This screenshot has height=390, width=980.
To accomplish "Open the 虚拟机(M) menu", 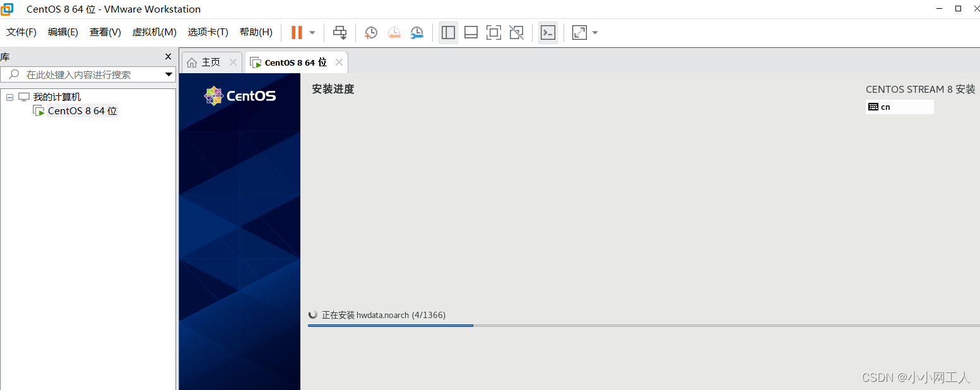I will point(154,32).
